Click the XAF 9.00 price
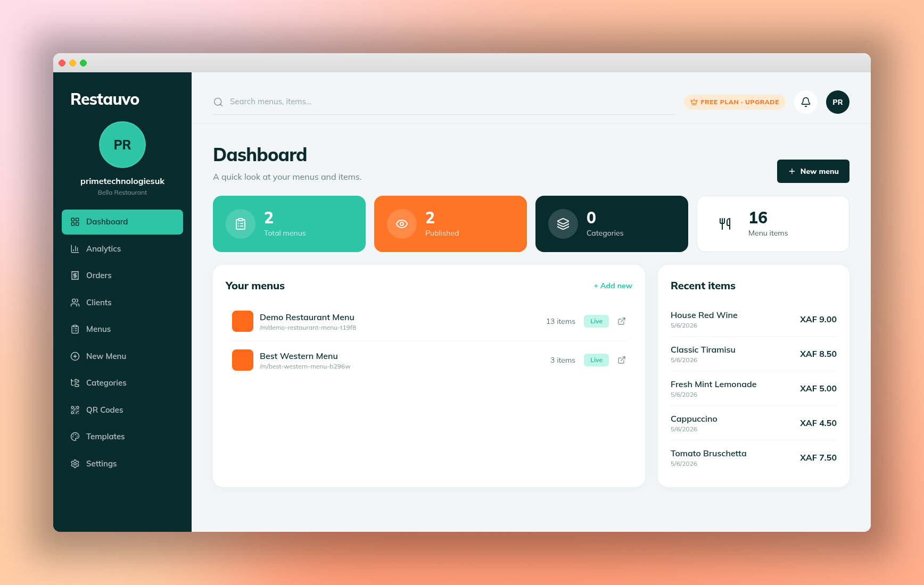Screen dimensions: 924x585 click(818, 320)
